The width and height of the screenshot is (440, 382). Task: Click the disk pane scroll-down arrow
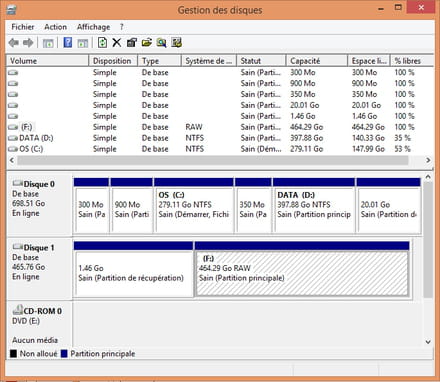(428, 342)
